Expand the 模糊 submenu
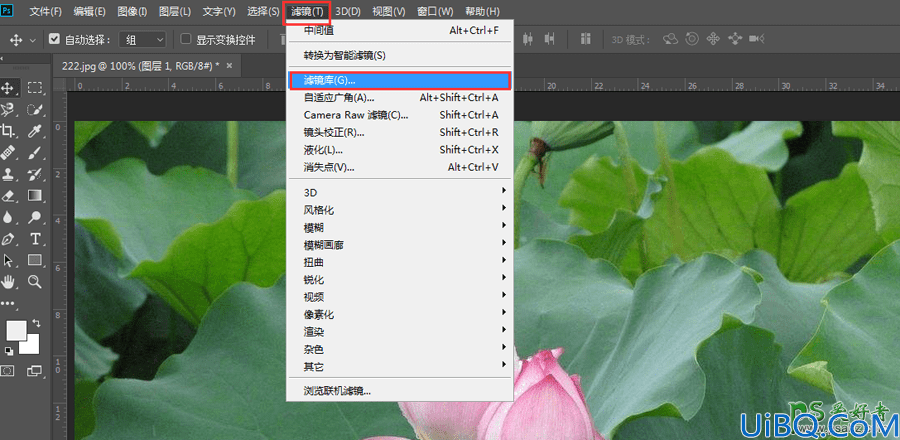This screenshot has height=440, width=900. tap(399, 227)
